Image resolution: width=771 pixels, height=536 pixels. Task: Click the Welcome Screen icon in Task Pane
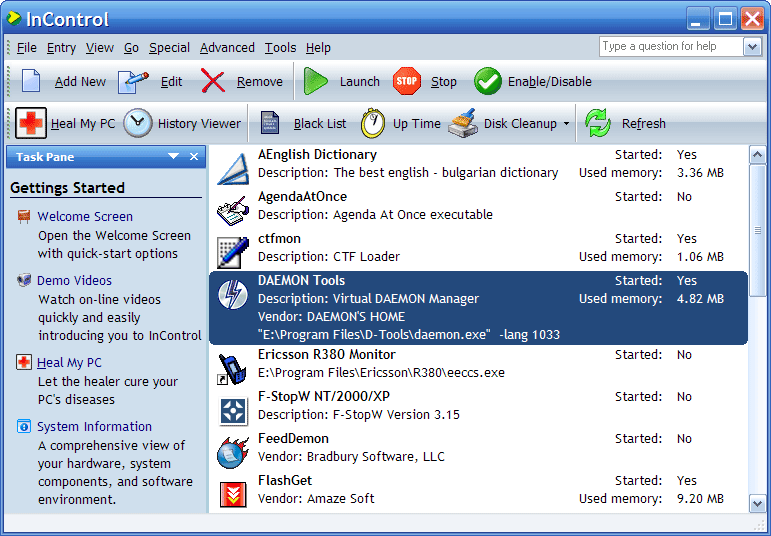(x=24, y=216)
